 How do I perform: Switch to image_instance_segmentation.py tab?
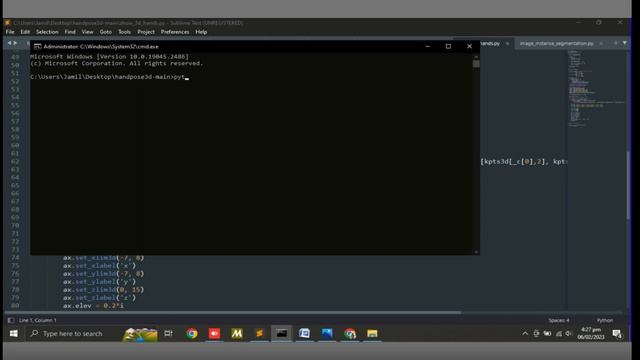556,43
